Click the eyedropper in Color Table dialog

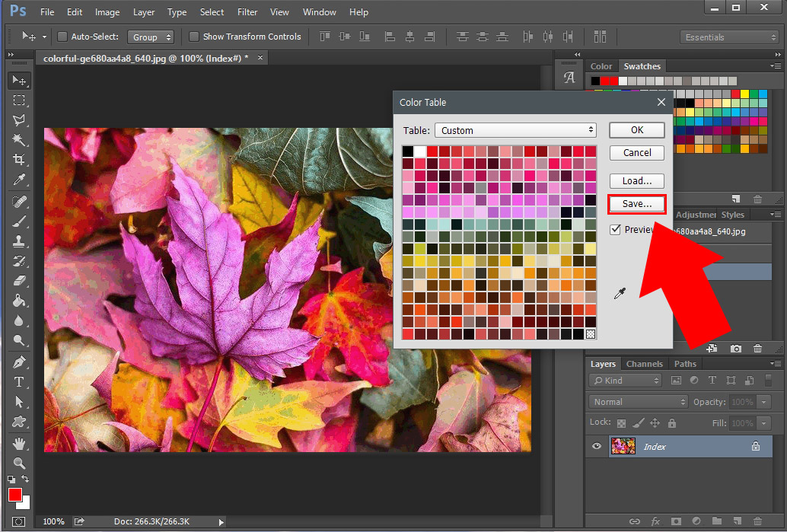point(620,294)
